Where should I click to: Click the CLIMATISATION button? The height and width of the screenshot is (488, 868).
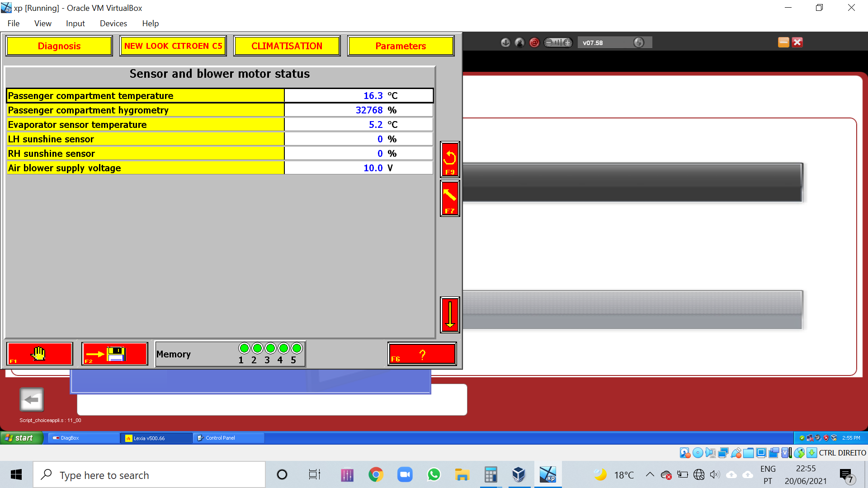click(287, 46)
